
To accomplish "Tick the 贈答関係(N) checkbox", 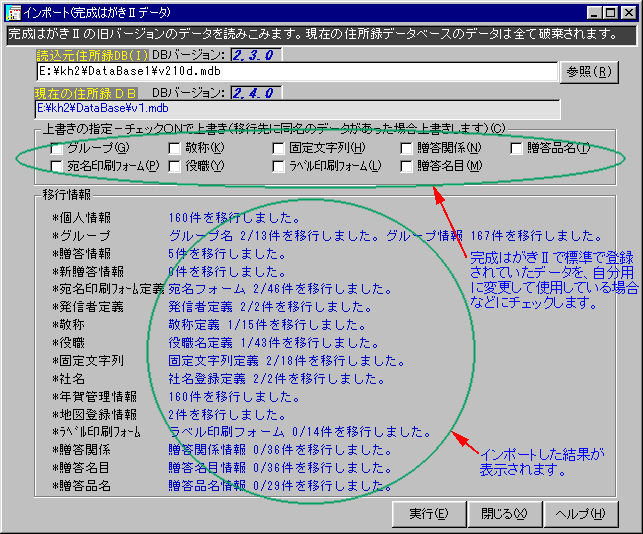I will pyautogui.click(x=407, y=149).
